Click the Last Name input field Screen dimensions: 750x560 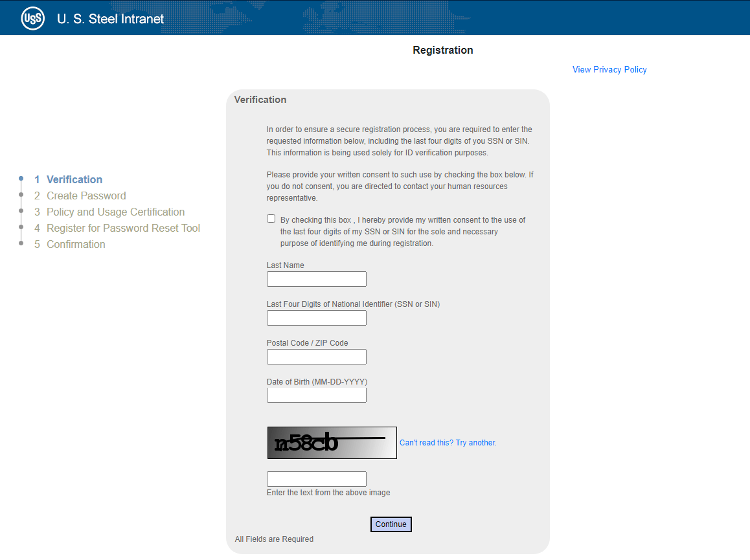pos(317,279)
